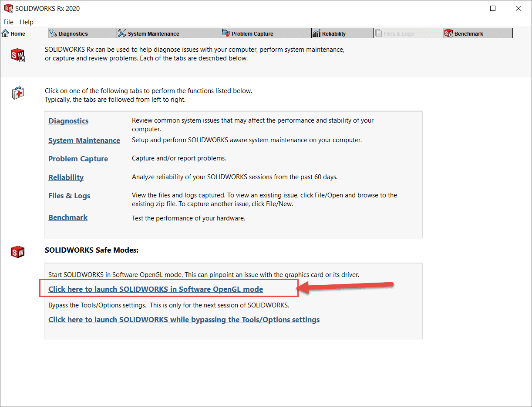The image size is (532, 407).
Task: Click 'Test the performance of your hardware.' text
Action: pos(189,218)
